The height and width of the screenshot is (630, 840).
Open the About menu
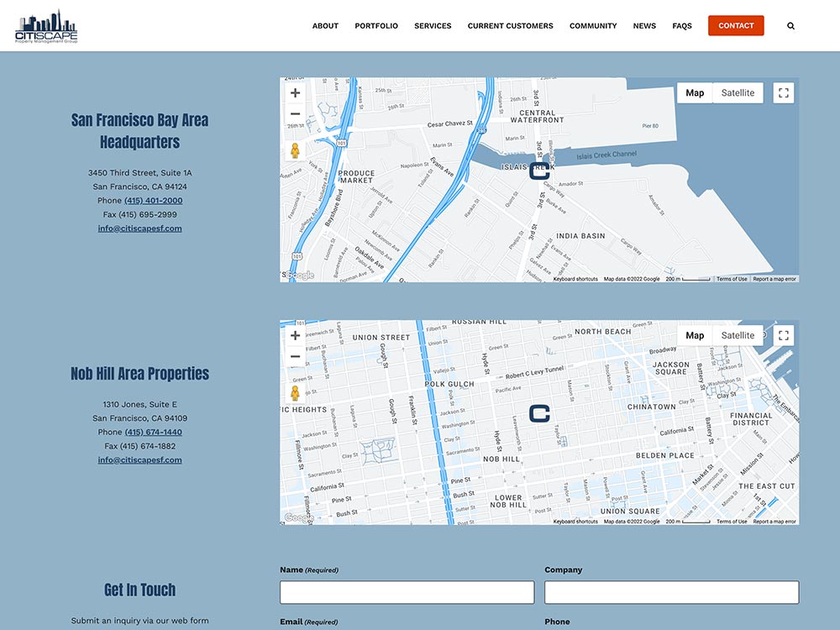pos(325,26)
